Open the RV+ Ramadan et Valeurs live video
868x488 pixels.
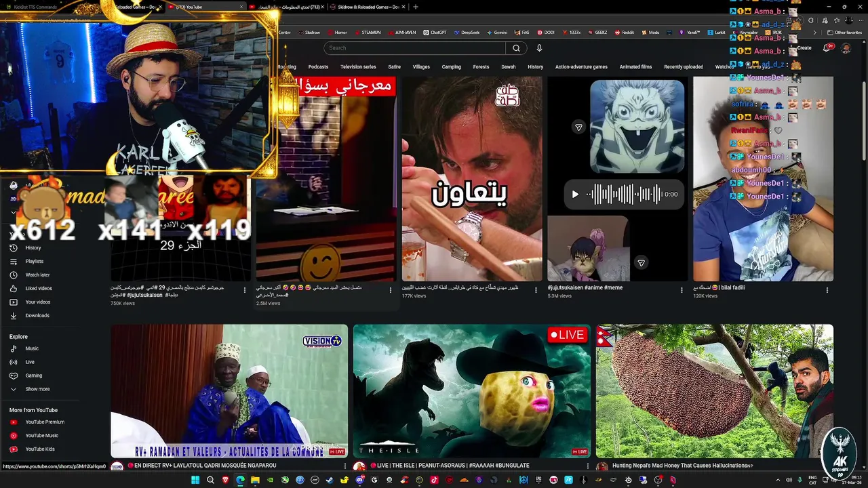tap(229, 391)
